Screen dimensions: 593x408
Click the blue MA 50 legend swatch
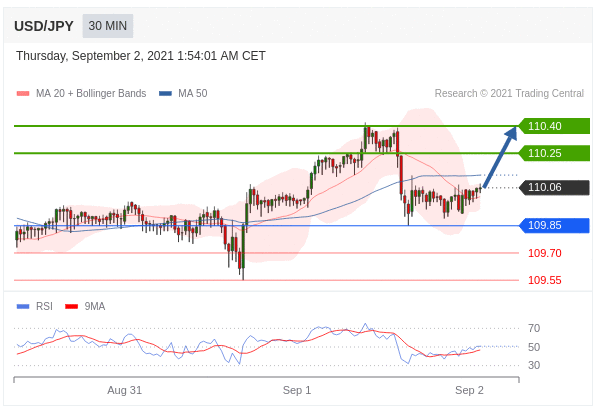(165, 93)
